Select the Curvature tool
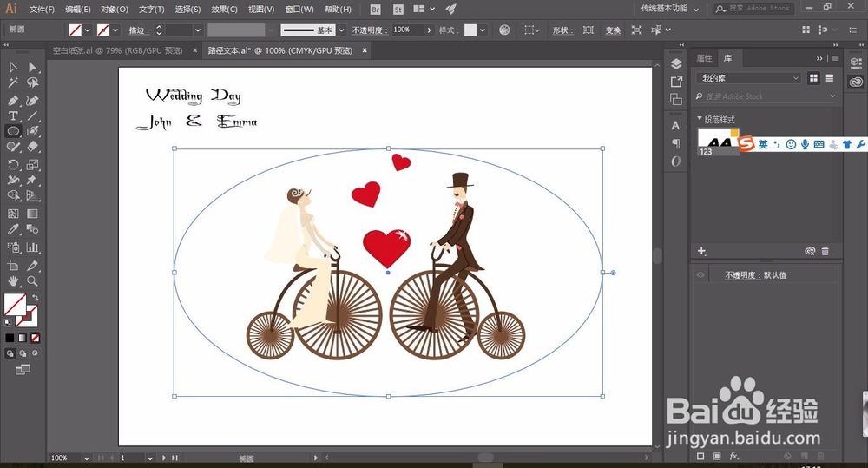The width and height of the screenshot is (868, 468). pyautogui.click(x=33, y=101)
